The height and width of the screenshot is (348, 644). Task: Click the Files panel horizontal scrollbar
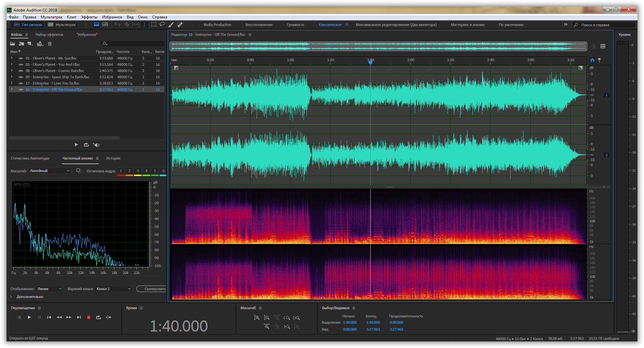tap(64, 138)
